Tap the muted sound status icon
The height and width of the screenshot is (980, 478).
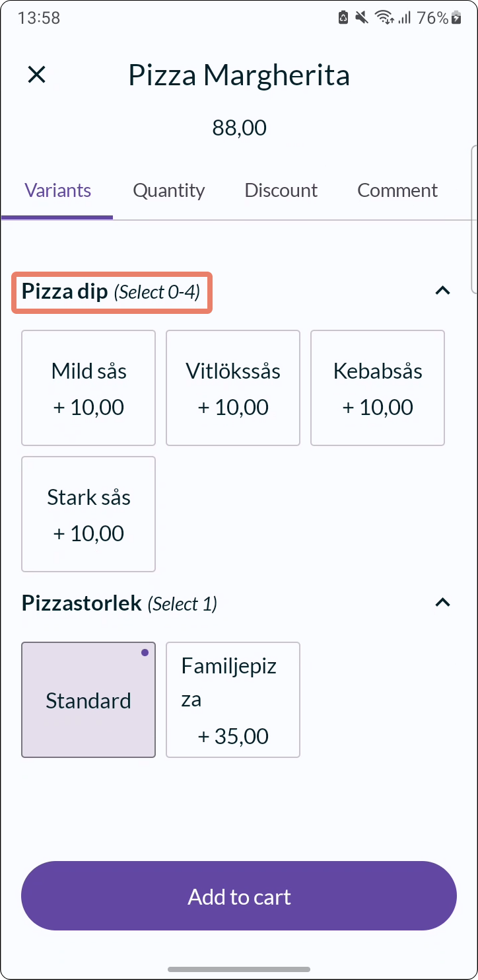(362, 18)
